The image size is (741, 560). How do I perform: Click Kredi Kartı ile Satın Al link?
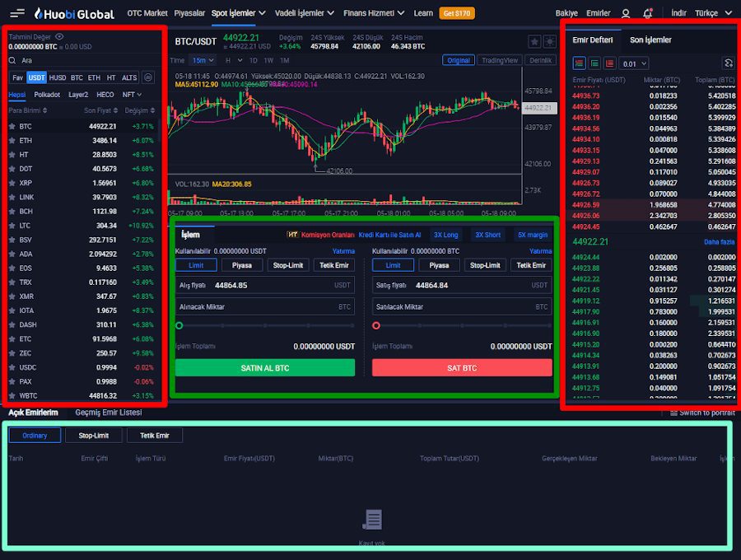pyautogui.click(x=389, y=235)
